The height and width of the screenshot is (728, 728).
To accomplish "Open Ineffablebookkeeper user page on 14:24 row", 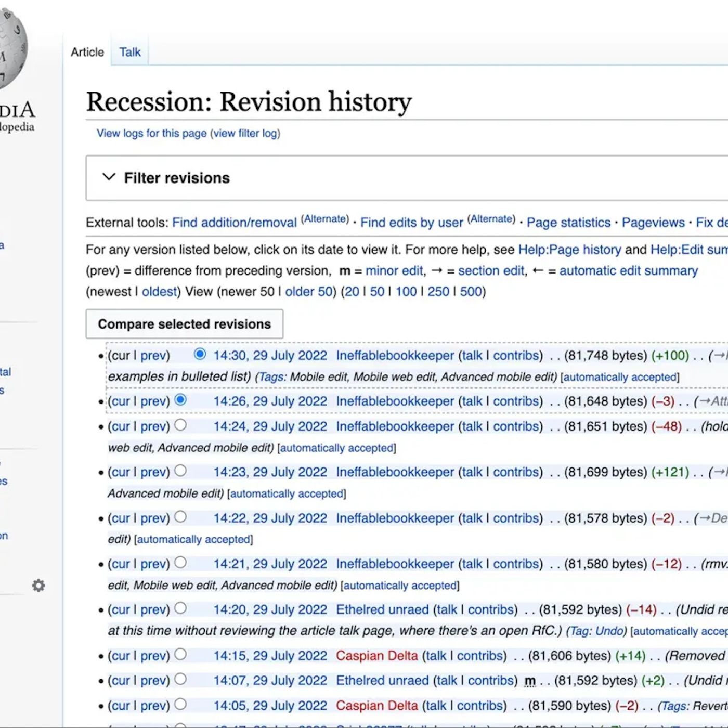I will [x=395, y=426].
